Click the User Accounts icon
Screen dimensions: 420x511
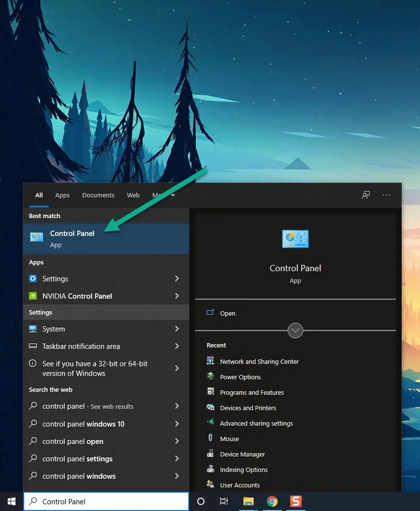pyautogui.click(x=210, y=484)
